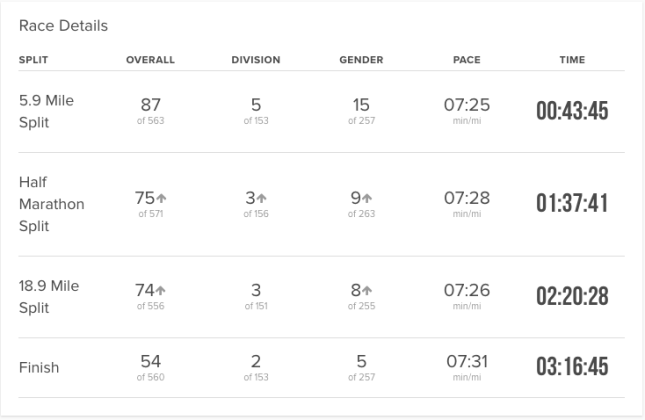
Task: Click the Half Marathon time 01:37:41
Action: (x=572, y=204)
